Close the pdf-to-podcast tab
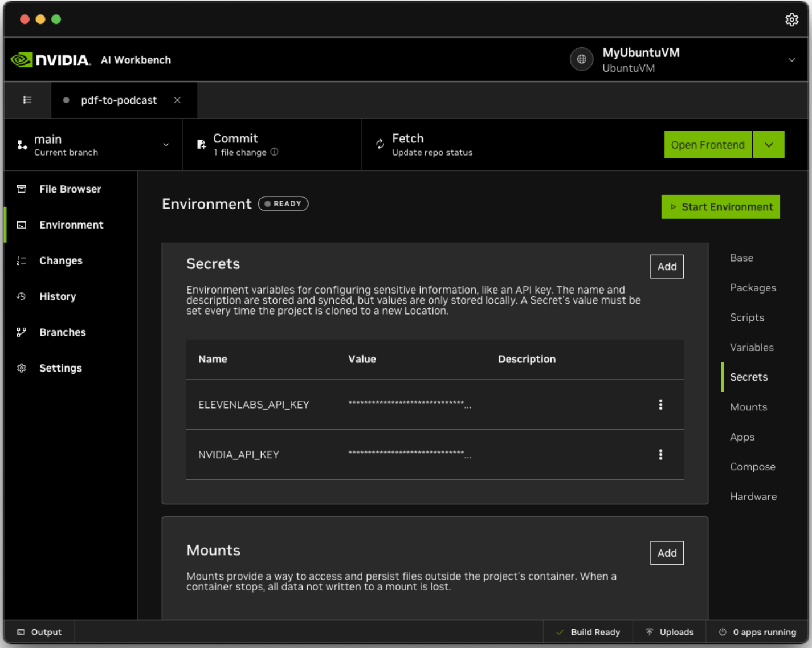This screenshot has width=812, height=648. coord(177,100)
